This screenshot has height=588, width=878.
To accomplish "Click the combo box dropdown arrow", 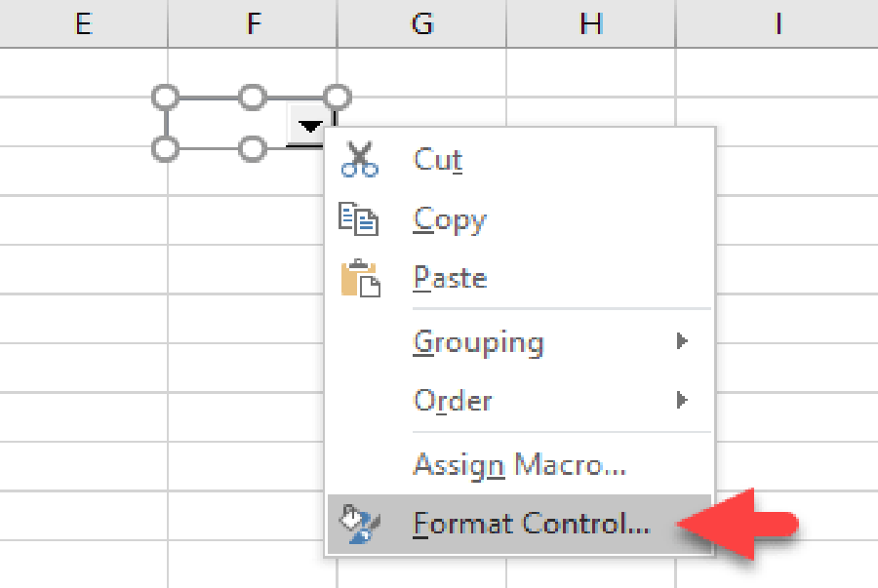I will (x=309, y=127).
